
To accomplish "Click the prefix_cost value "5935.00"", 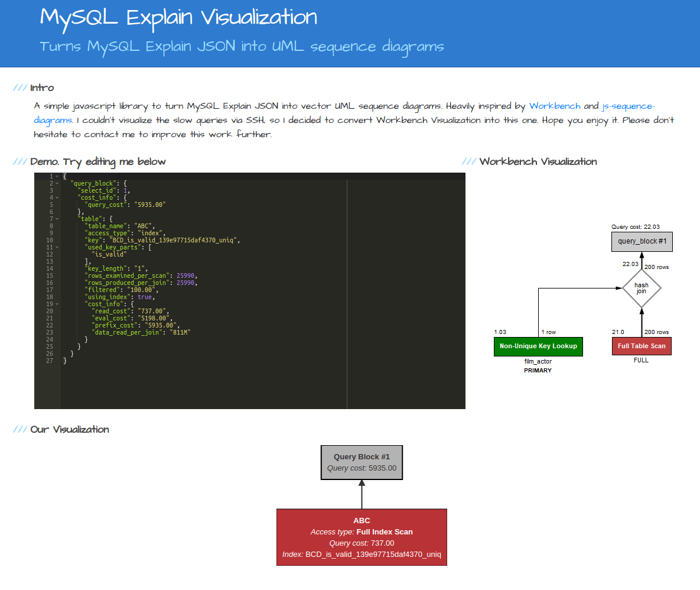I will click(161, 326).
